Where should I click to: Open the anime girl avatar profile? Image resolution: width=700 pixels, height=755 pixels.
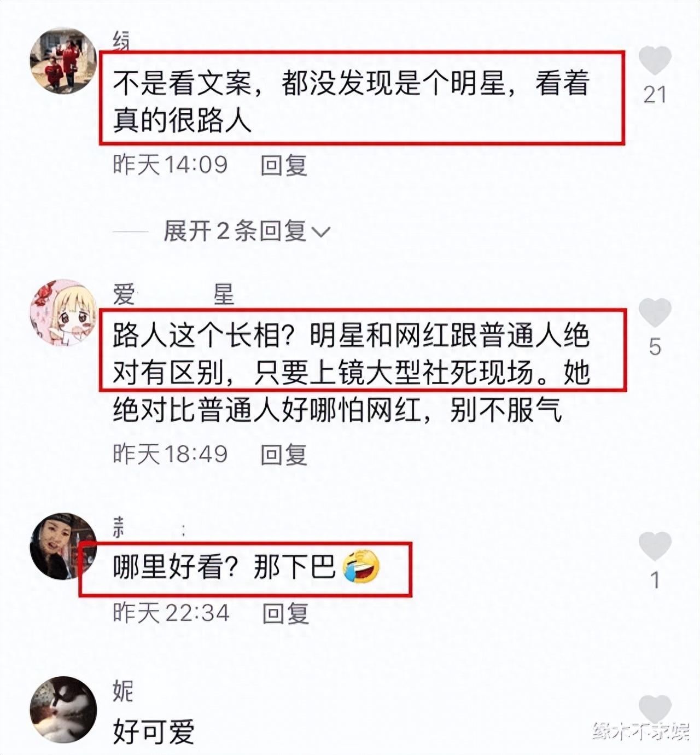coord(63,313)
